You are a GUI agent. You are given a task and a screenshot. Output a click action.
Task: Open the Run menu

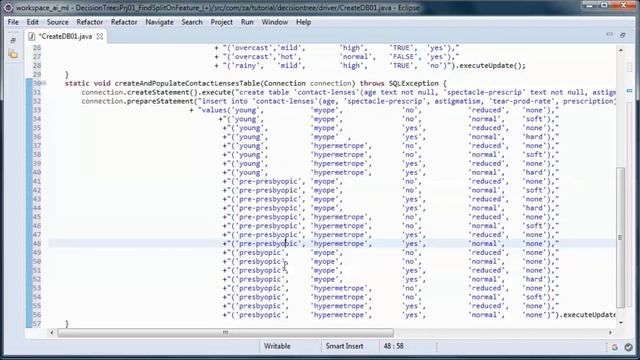[x=247, y=22]
